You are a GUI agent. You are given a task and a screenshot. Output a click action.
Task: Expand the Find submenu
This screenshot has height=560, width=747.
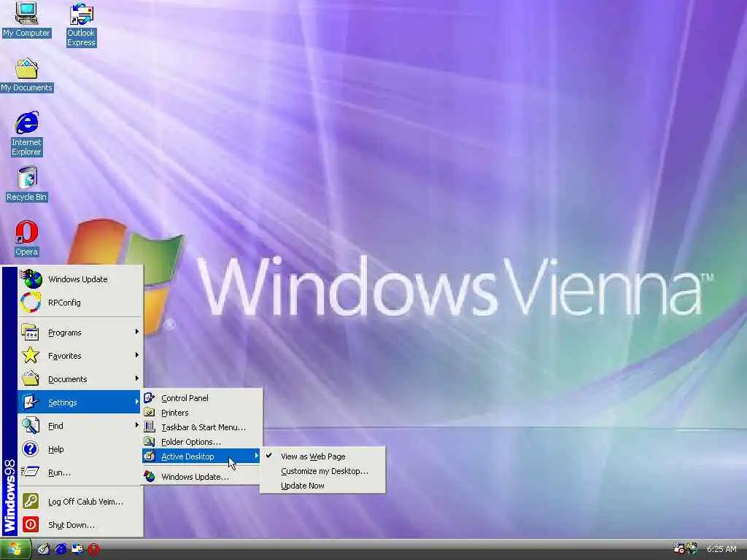pyautogui.click(x=80, y=426)
